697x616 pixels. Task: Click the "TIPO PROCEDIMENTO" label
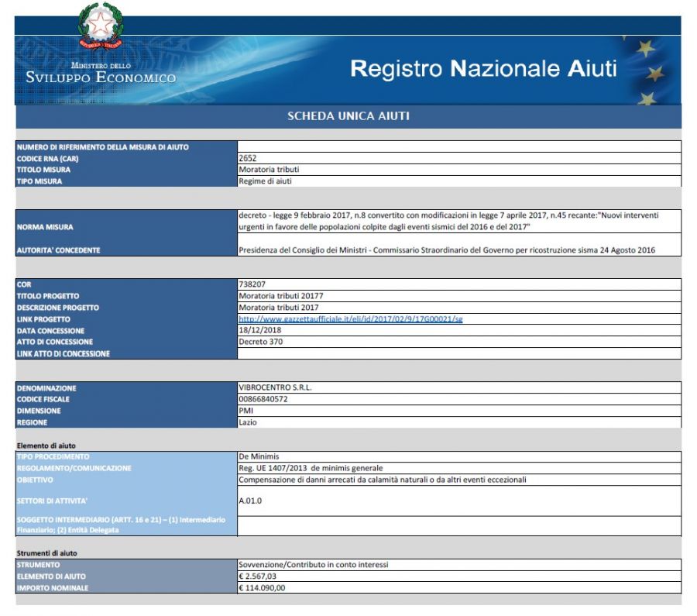[53, 457]
